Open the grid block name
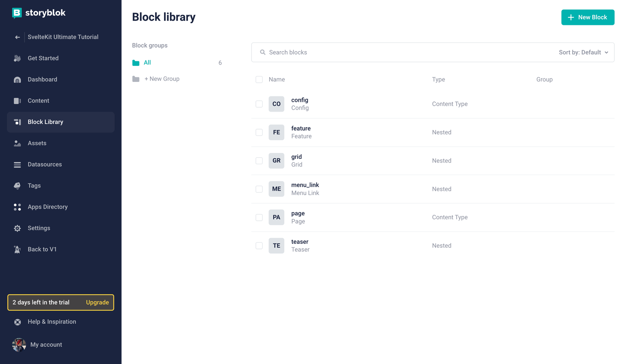625x364 pixels. [296, 157]
